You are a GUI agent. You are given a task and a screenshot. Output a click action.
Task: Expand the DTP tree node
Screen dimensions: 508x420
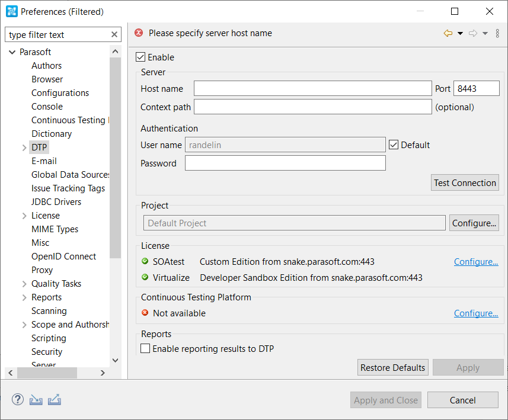point(24,148)
